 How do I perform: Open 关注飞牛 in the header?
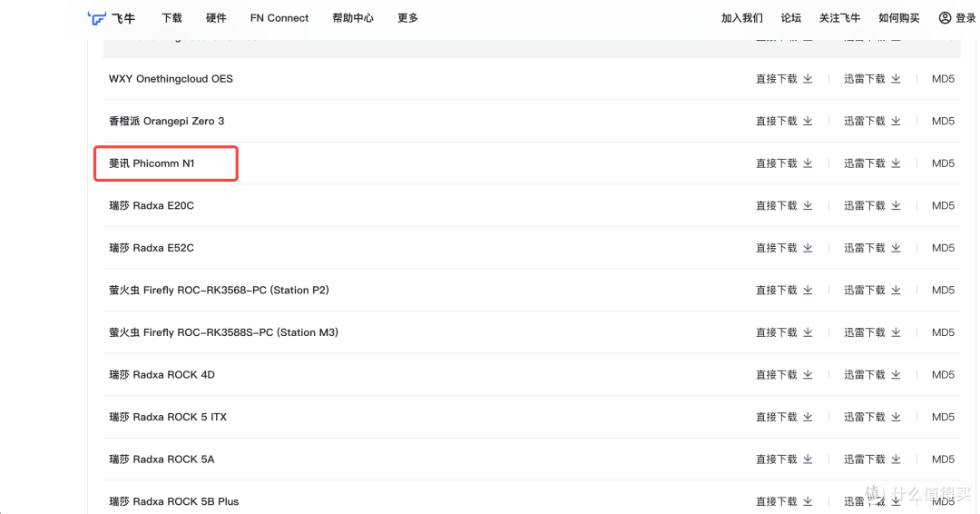[x=840, y=18]
